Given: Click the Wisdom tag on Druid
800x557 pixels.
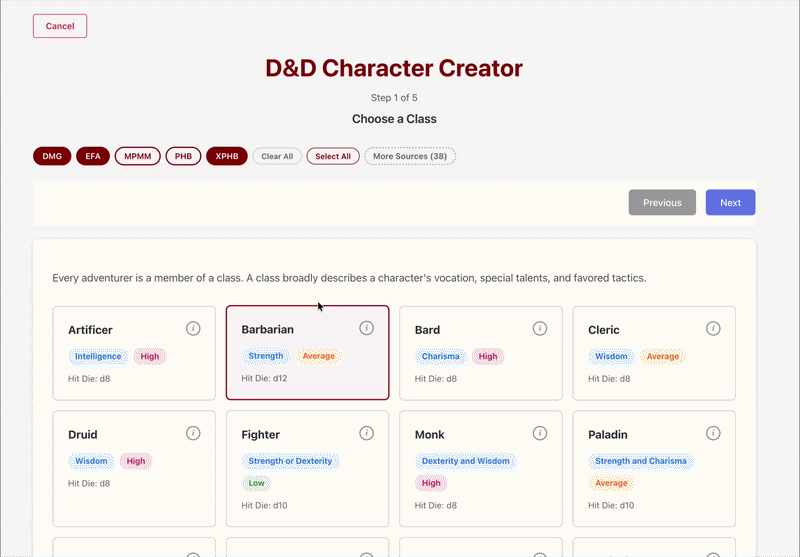Looking at the screenshot, I should (91, 461).
